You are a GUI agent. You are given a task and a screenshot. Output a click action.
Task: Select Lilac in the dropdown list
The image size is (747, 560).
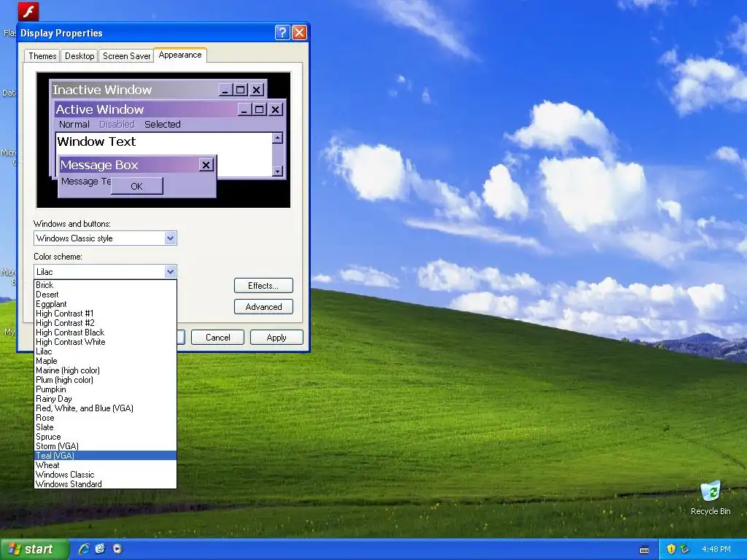tap(105, 351)
